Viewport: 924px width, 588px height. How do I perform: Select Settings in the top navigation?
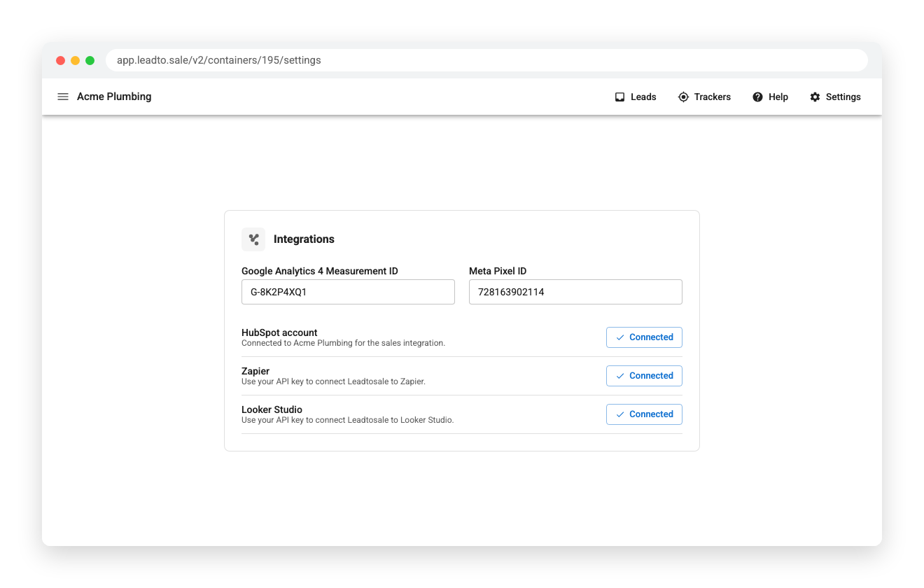(835, 97)
